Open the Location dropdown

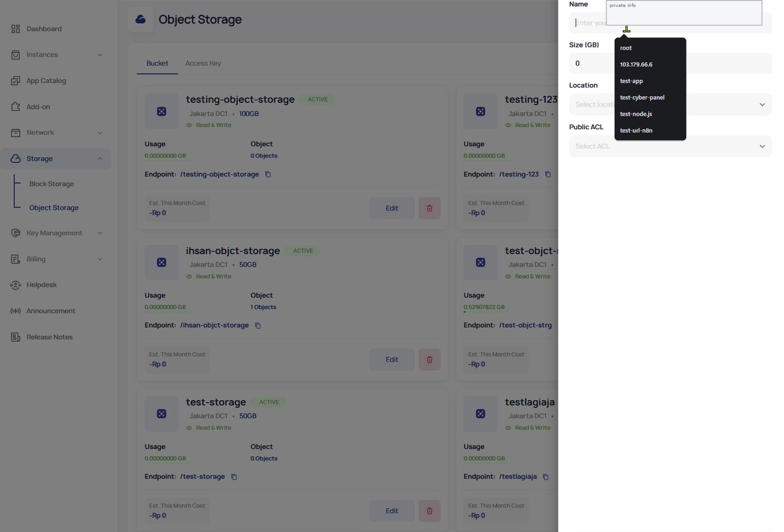(x=670, y=105)
